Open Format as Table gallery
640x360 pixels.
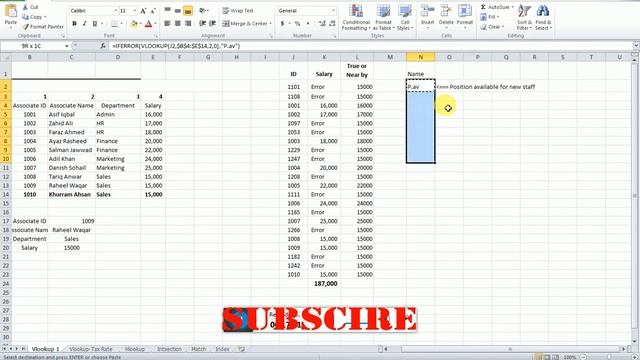pos(383,18)
